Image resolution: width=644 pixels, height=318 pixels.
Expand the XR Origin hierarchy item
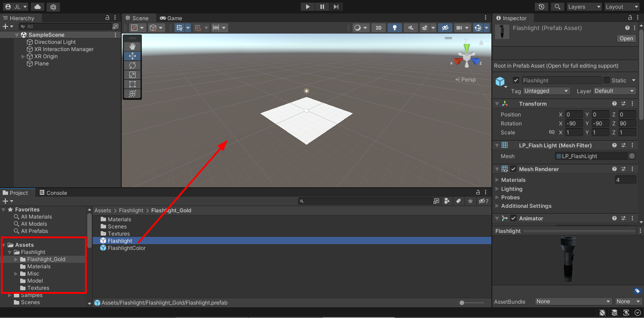pos(22,56)
